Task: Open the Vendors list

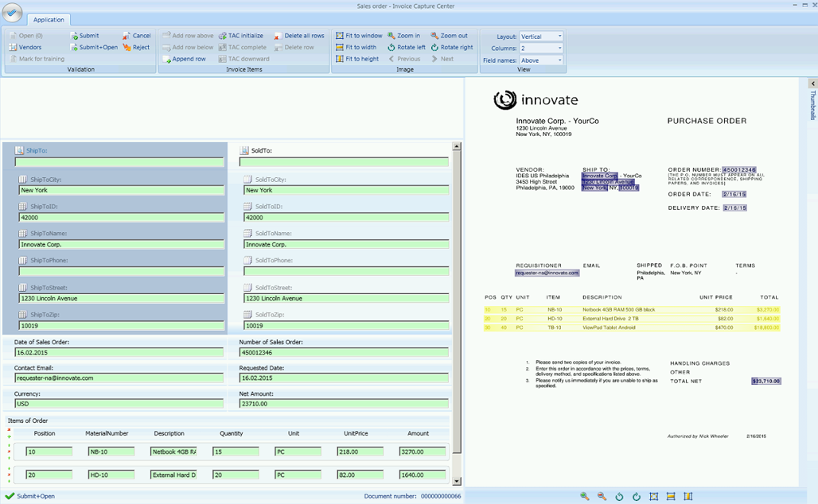Action: (x=25, y=47)
